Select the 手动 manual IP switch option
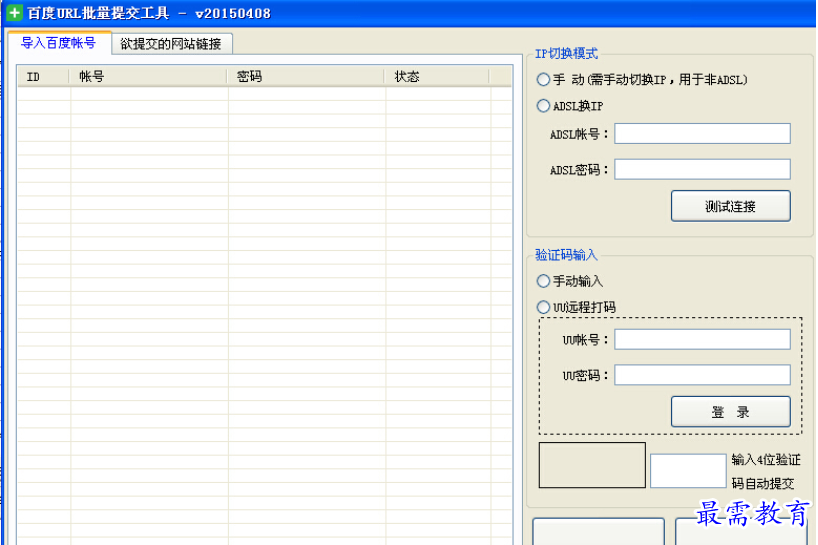 (x=543, y=80)
